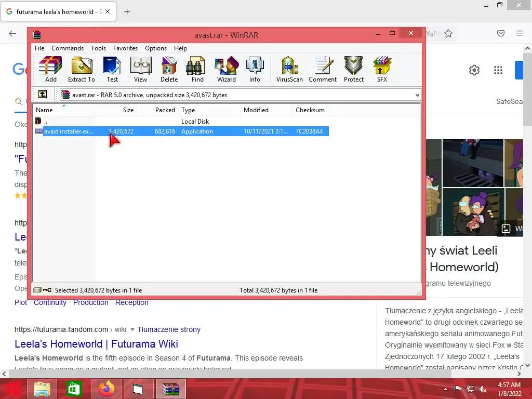Open a new browser tab

[127, 12]
